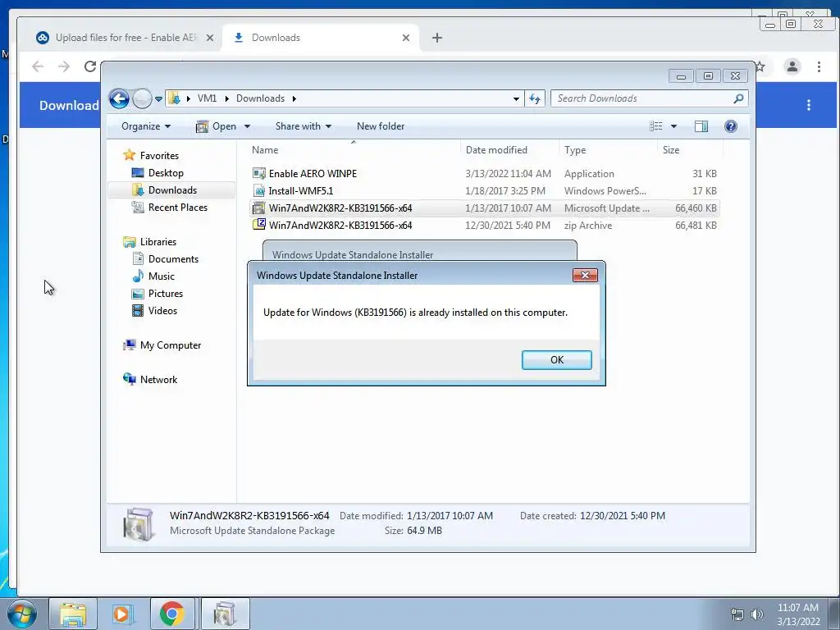The width and height of the screenshot is (840, 630).
Task: Reload the page in Chrome
Action: pyautogui.click(x=90, y=66)
